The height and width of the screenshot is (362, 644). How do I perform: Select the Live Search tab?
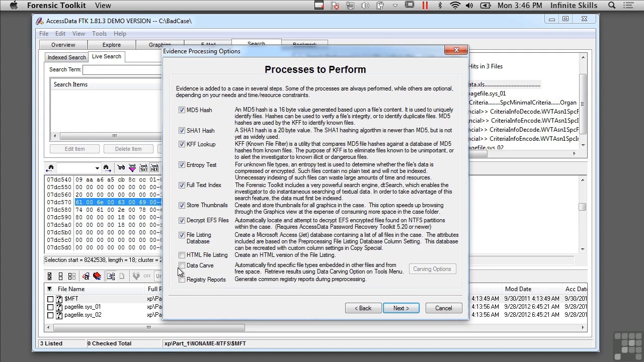click(x=107, y=57)
